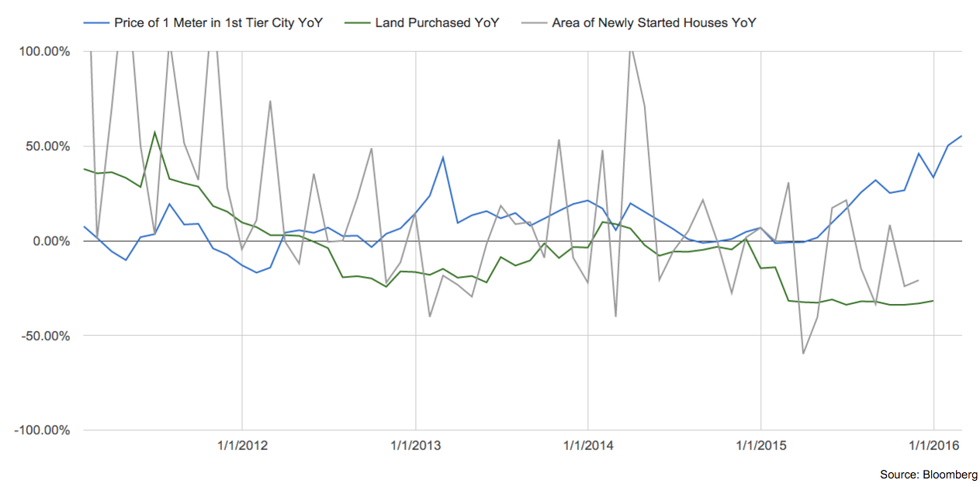The image size is (980, 487).
Task: Click the 1/1/2014 x-axis date label
Action: coord(588,446)
